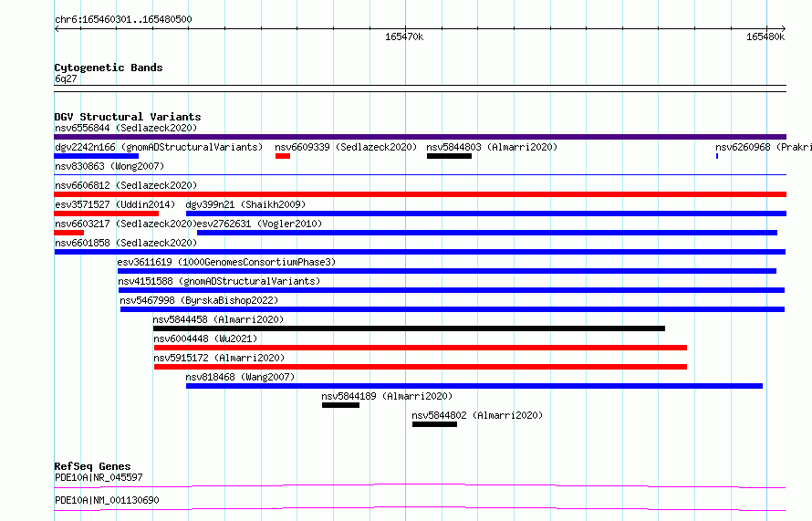Click the small nsv6260968 blue variant marker

coord(717,156)
